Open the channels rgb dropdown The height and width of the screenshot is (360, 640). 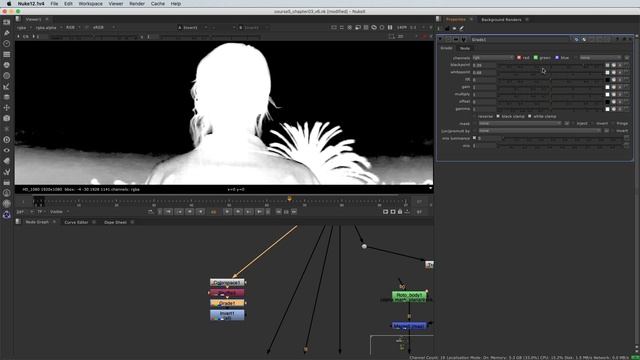[493, 58]
